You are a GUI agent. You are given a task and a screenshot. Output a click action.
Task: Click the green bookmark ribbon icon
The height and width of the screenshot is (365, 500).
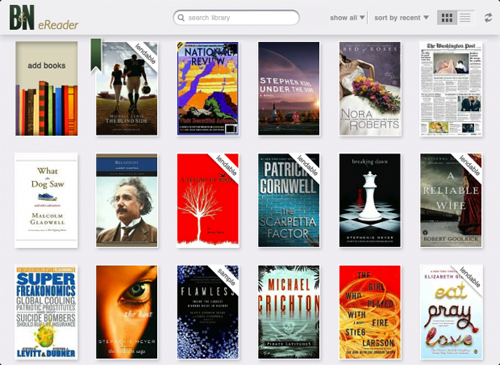pos(96,55)
